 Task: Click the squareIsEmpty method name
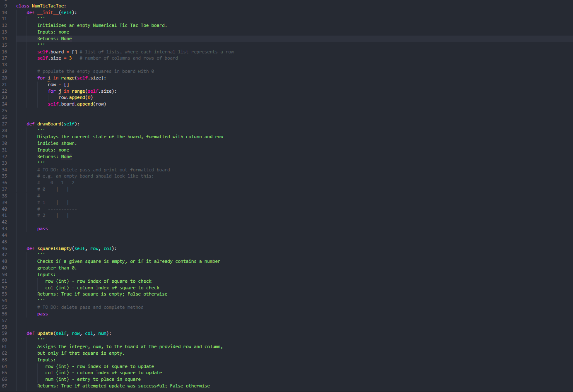53,248
